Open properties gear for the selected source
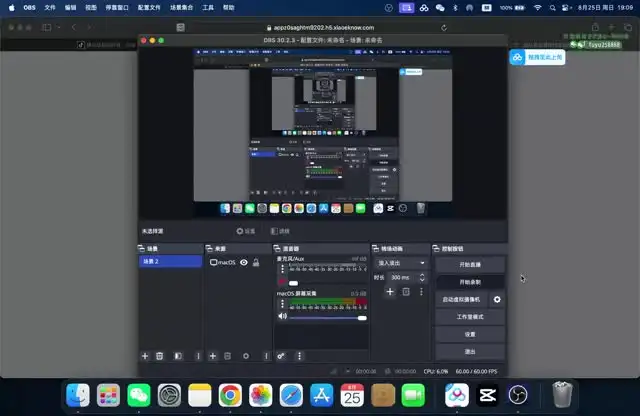The height and width of the screenshot is (416, 640). coord(244,355)
